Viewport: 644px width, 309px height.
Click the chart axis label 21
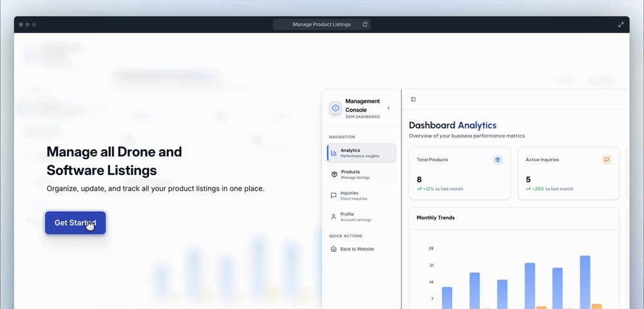(x=431, y=265)
